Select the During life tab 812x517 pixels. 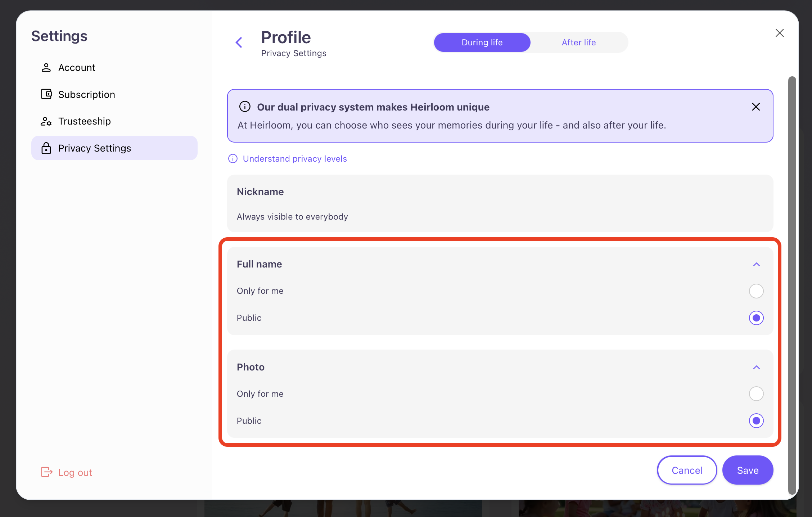click(482, 42)
